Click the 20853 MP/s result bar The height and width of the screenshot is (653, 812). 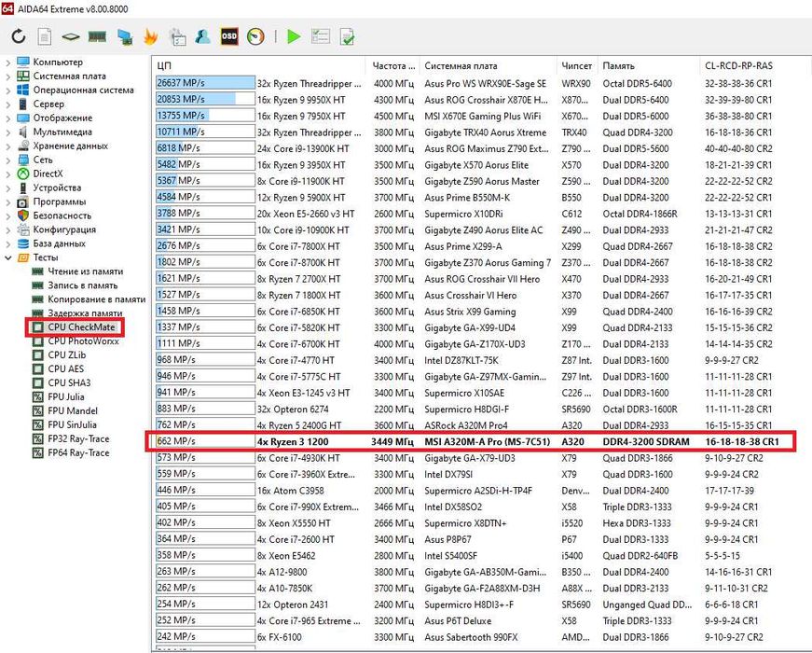pyautogui.click(x=205, y=99)
